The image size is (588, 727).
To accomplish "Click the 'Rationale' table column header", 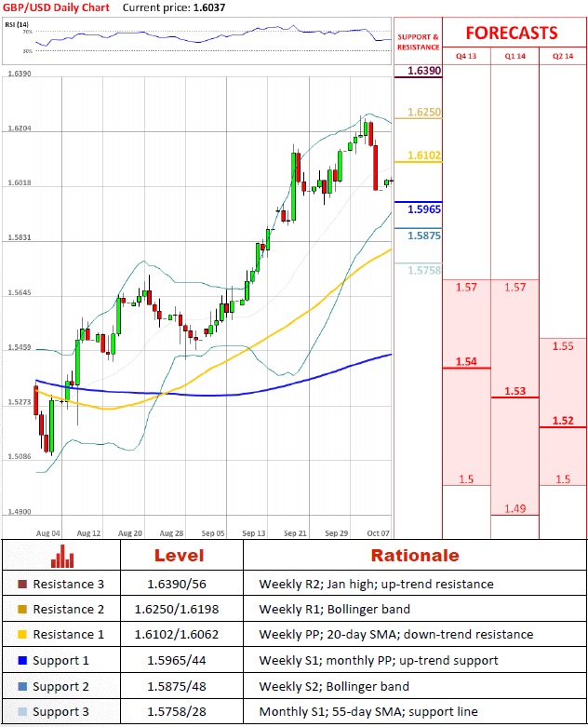I will tap(415, 556).
